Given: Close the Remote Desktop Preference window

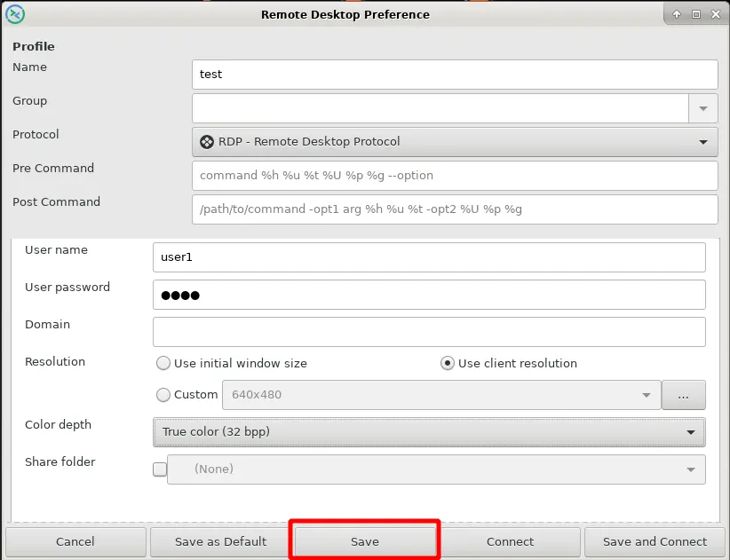Looking at the screenshot, I should (x=714, y=14).
